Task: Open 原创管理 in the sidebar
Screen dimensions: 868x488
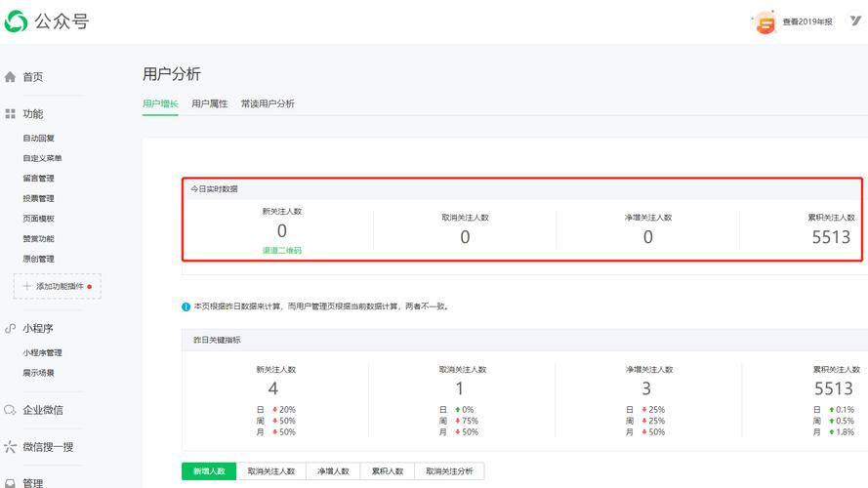Action: click(x=39, y=259)
